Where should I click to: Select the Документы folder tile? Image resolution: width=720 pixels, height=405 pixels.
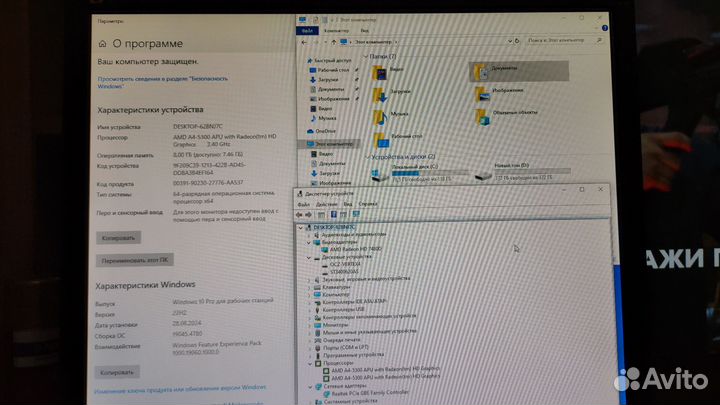click(518, 71)
